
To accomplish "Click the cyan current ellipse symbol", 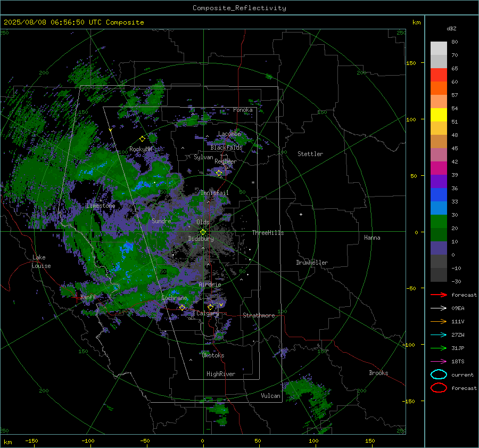I will (439, 374).
